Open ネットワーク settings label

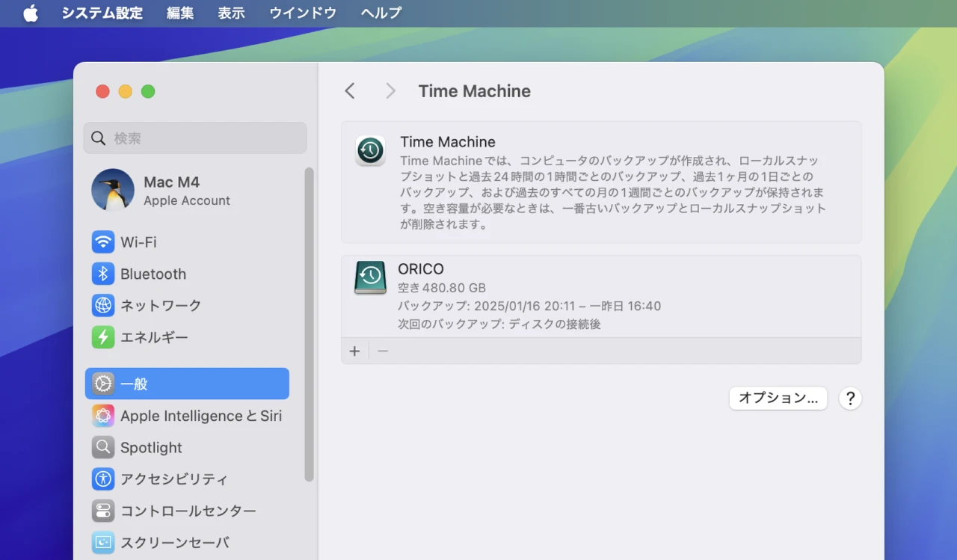coord(161,305)
